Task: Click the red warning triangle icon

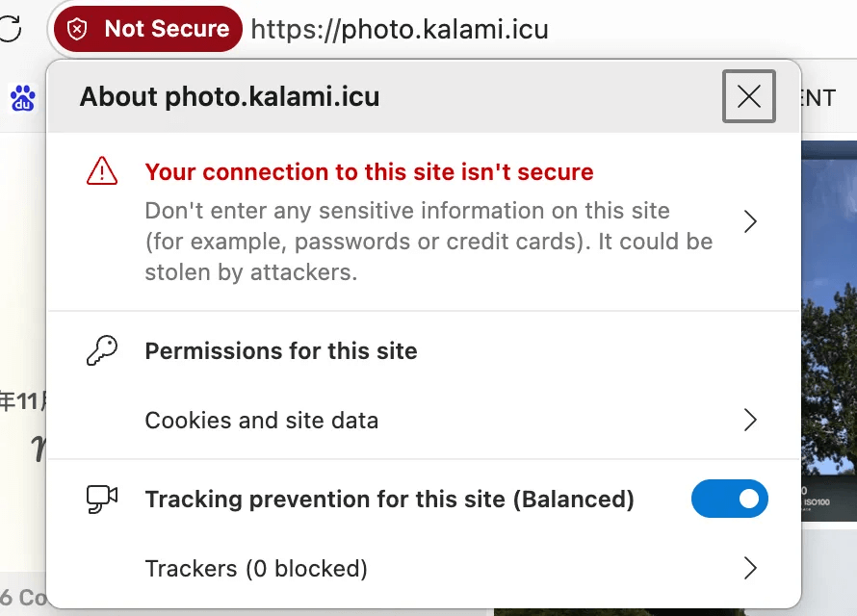Action: pyautogui.click(x=101, y=171)
